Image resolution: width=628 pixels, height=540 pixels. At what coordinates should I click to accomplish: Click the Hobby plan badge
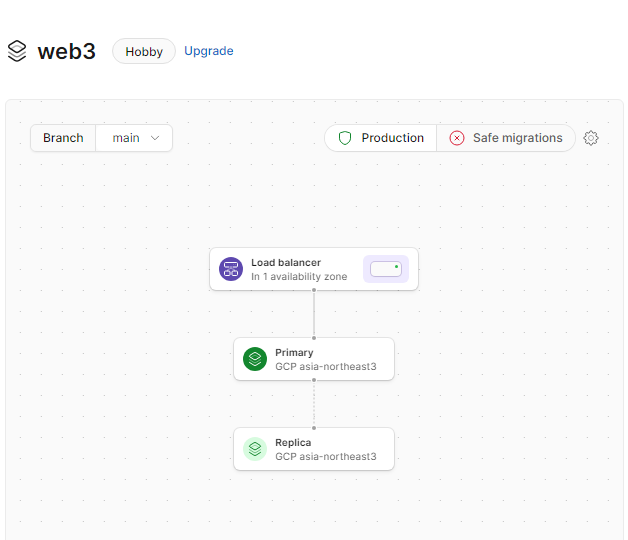click(144, 51)
